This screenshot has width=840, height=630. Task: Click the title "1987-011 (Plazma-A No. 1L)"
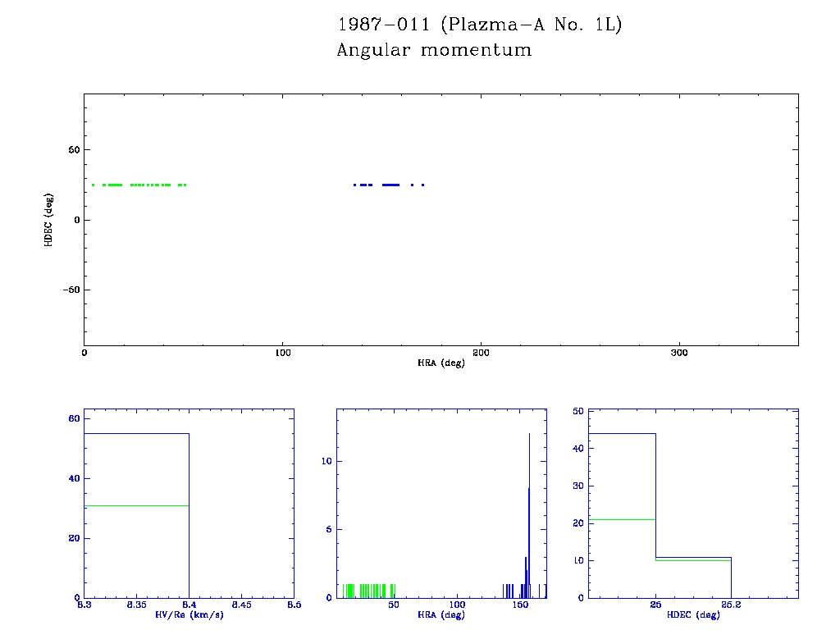[x=480, y=25]
